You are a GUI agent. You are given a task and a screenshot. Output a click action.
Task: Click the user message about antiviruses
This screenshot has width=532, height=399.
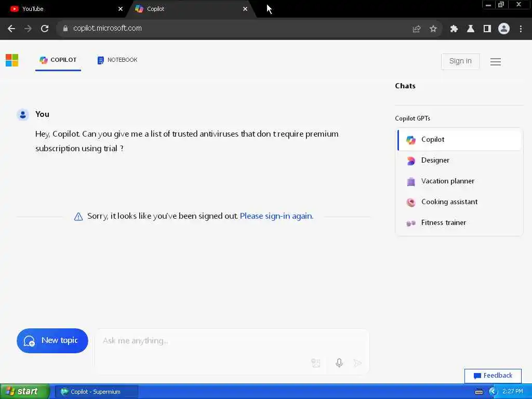187,141
